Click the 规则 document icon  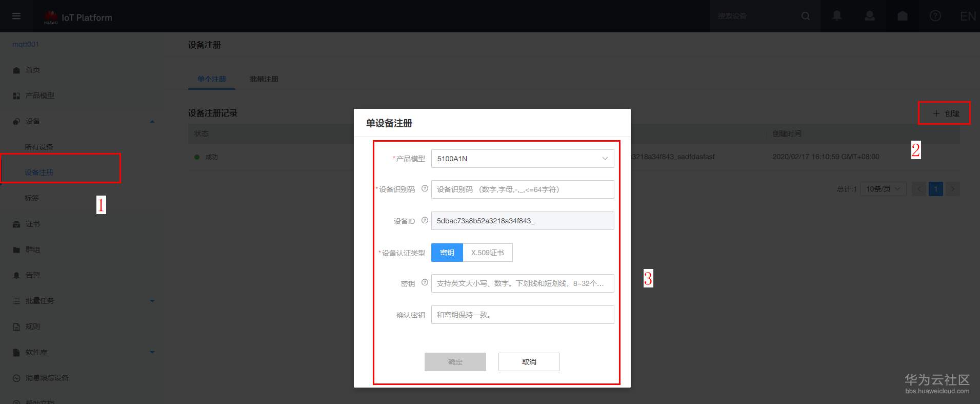(16, 327)
